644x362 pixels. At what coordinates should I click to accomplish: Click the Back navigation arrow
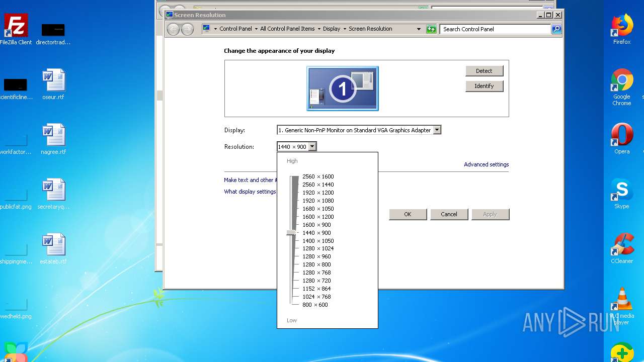[174, 29]
